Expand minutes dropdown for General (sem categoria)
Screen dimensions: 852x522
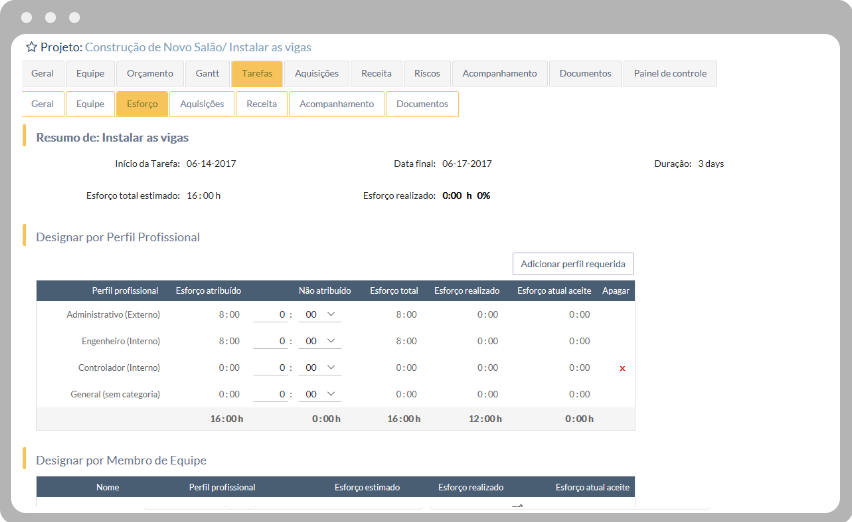pyautogui.click(x=320, y=395)
